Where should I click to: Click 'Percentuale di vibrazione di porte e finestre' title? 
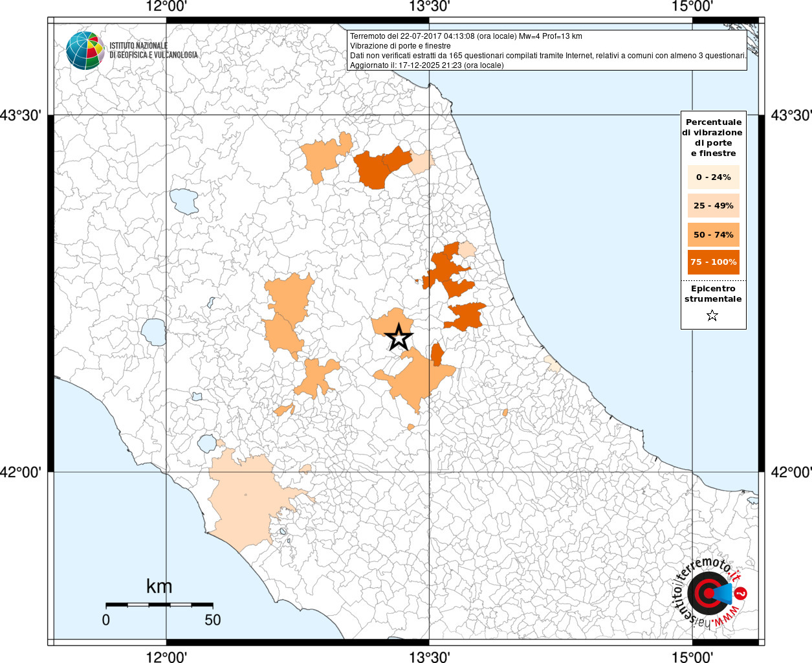click(x=713, y=137)
